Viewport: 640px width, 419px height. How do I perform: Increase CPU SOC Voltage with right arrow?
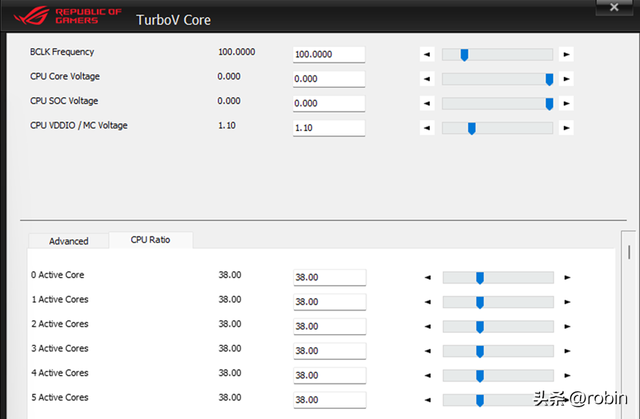[567, 103]
